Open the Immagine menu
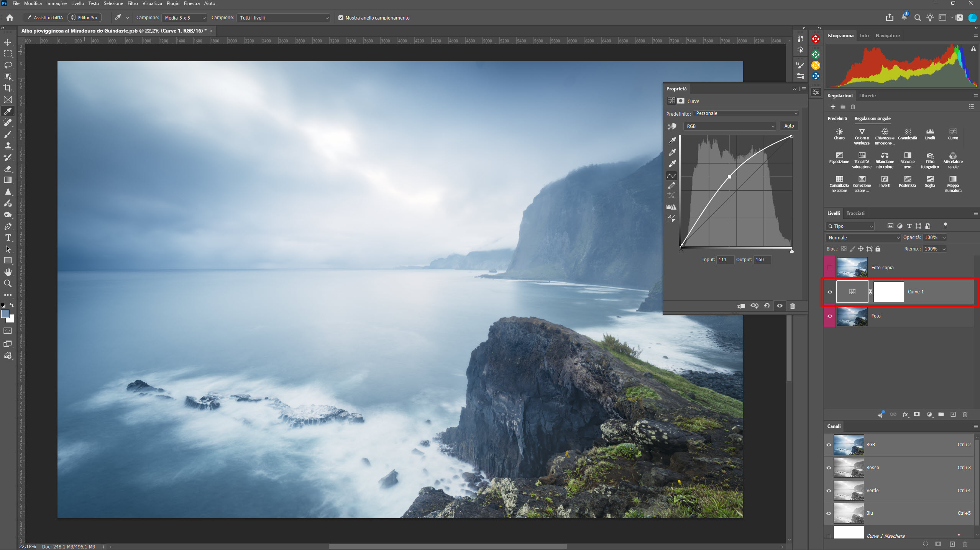 pyautogui.click(x=56, y=3)
